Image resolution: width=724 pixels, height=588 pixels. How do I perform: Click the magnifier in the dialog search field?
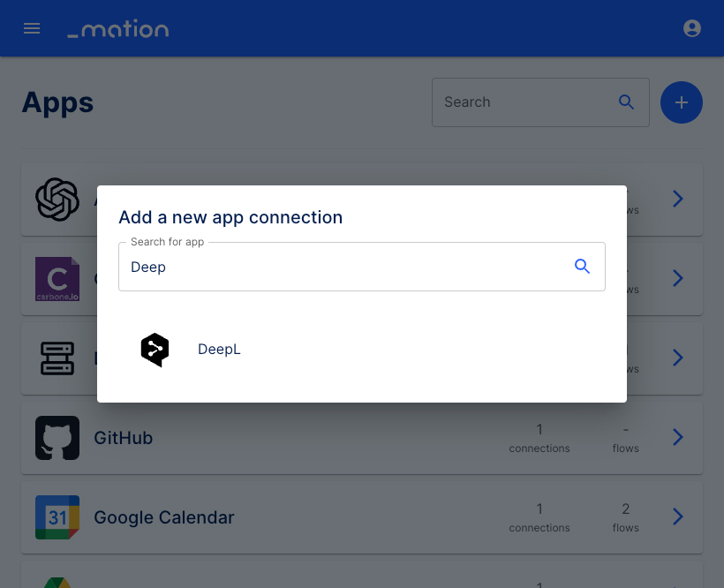(582, 267)
